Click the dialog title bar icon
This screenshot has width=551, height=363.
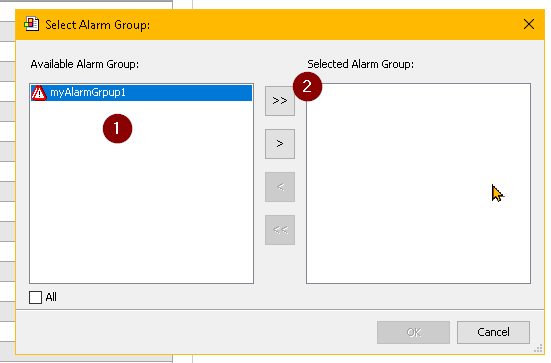point(31,24)
